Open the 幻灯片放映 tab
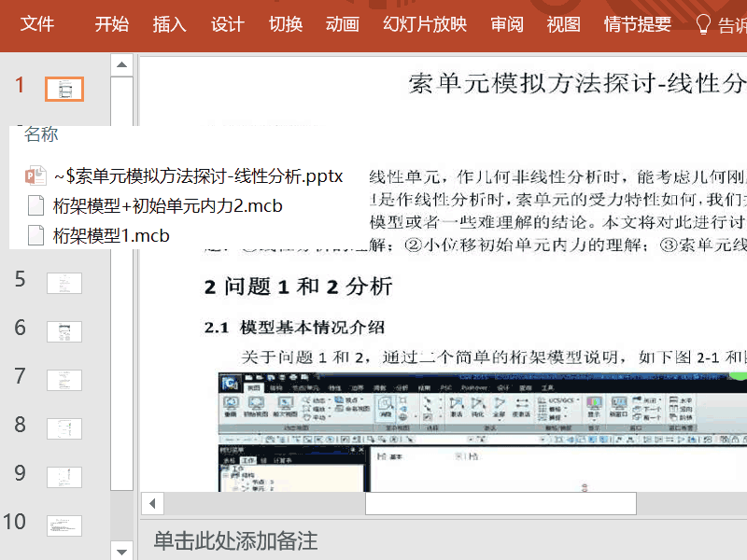 click(425, 24)
